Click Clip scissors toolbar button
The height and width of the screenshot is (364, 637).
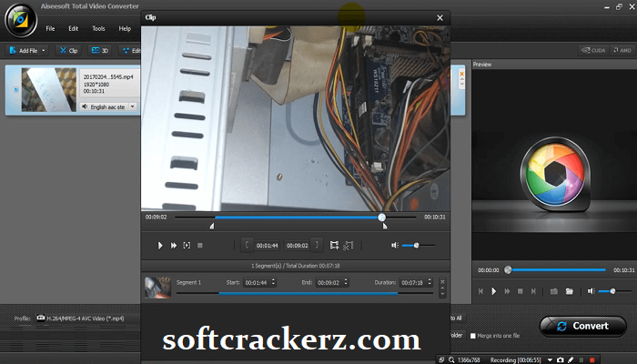[x=68, y=50]
